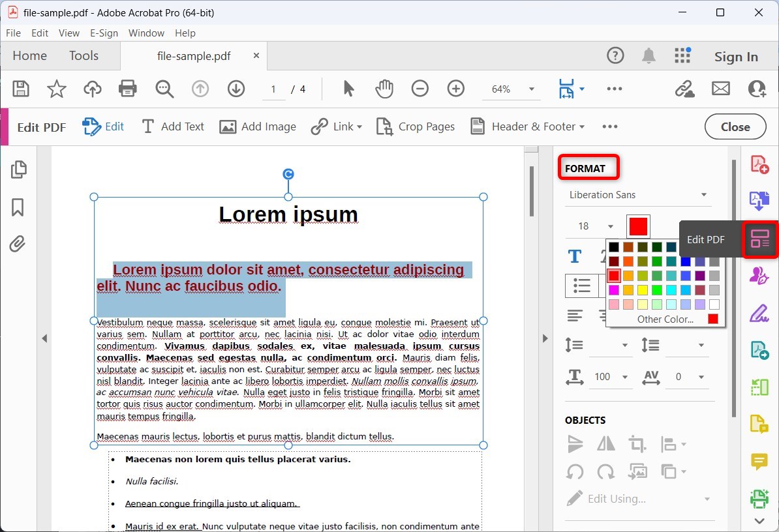Click the Close button to exit Edit PDF

tap(735, 126)
